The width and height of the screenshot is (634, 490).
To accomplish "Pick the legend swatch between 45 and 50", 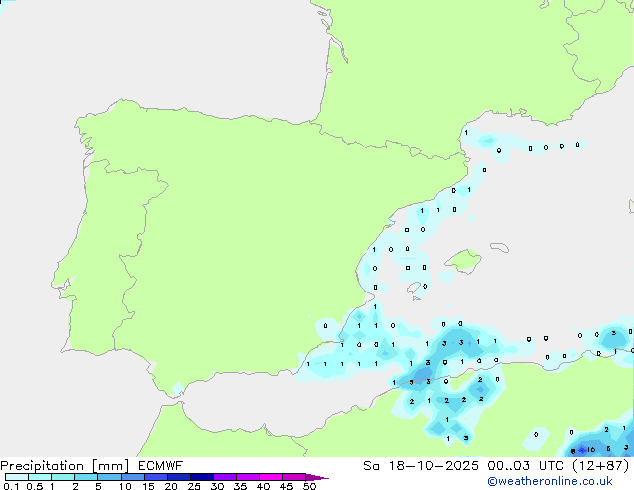I will tap(294, 477).
